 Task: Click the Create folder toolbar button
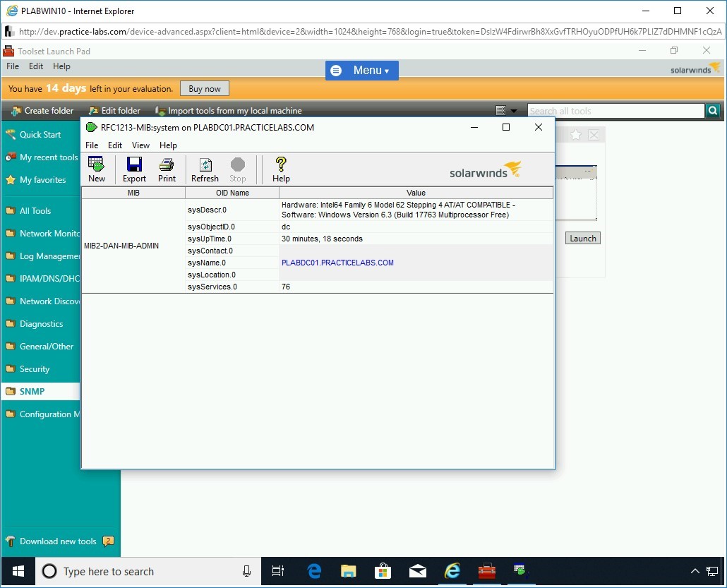(42, 111)
